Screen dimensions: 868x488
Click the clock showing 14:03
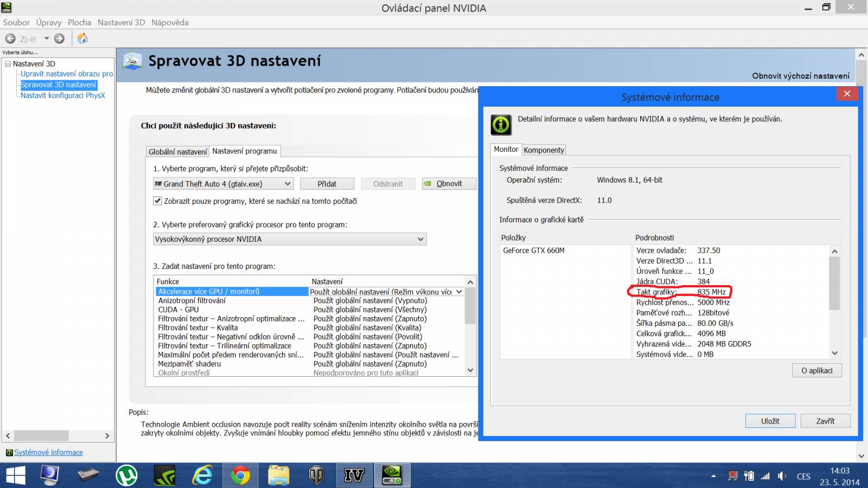pyautogui.click(x=840, y=471)
